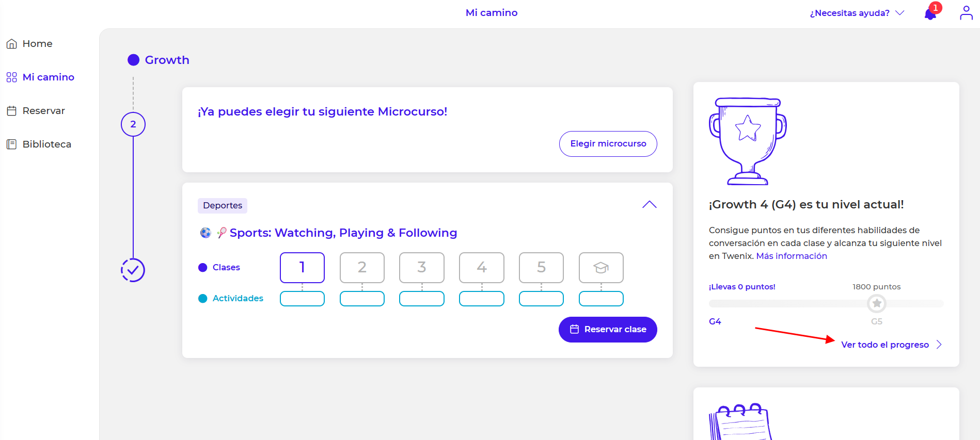Click the Elegir microcurso button
Image resolution: width=980 pixels, height=440 pixels.
tap(608, 144)
